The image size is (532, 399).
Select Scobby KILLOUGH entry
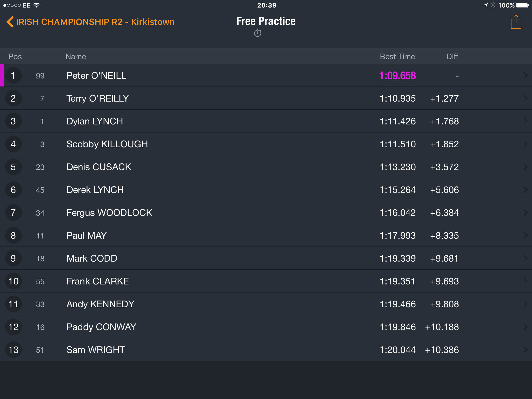(266, 144)
